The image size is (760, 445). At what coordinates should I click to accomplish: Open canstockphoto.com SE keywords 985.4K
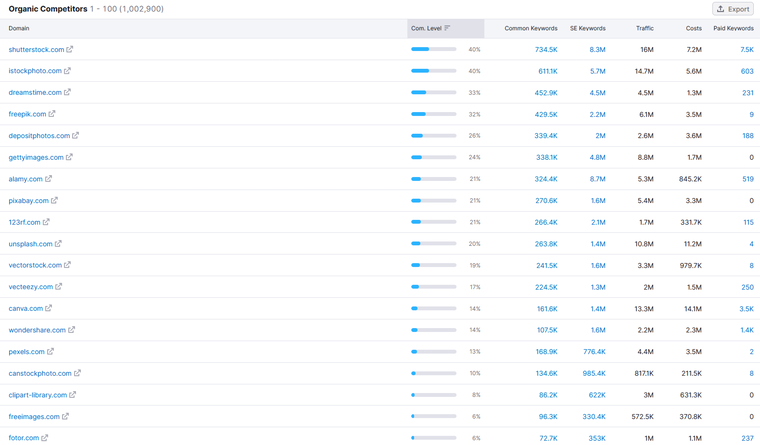pyautogui.click(x=594, y=373)
